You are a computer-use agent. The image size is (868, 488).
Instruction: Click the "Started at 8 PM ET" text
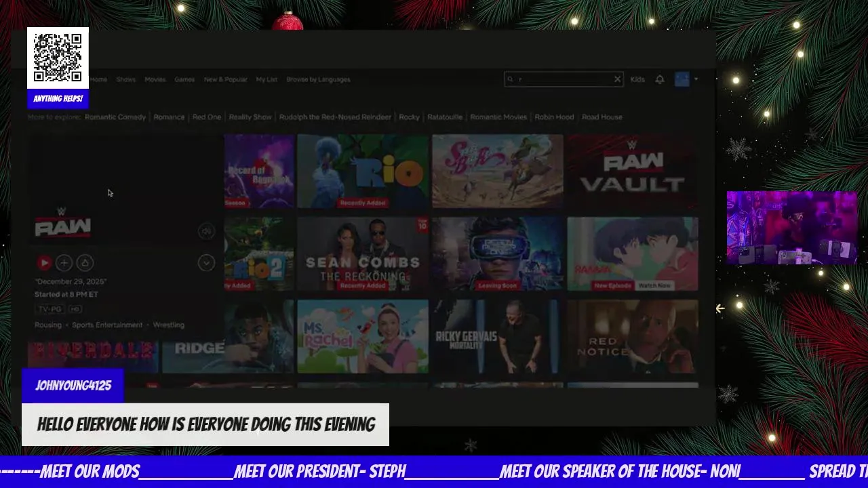point(66,294)
